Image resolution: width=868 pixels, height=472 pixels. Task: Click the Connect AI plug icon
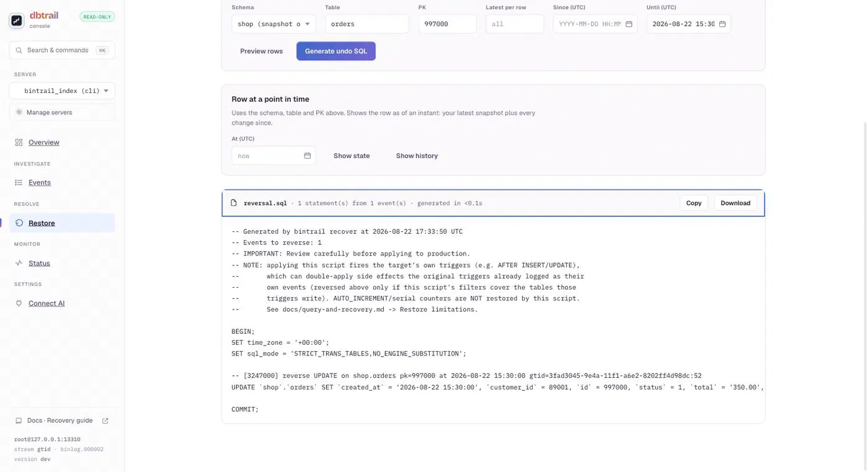click(19, 303)
